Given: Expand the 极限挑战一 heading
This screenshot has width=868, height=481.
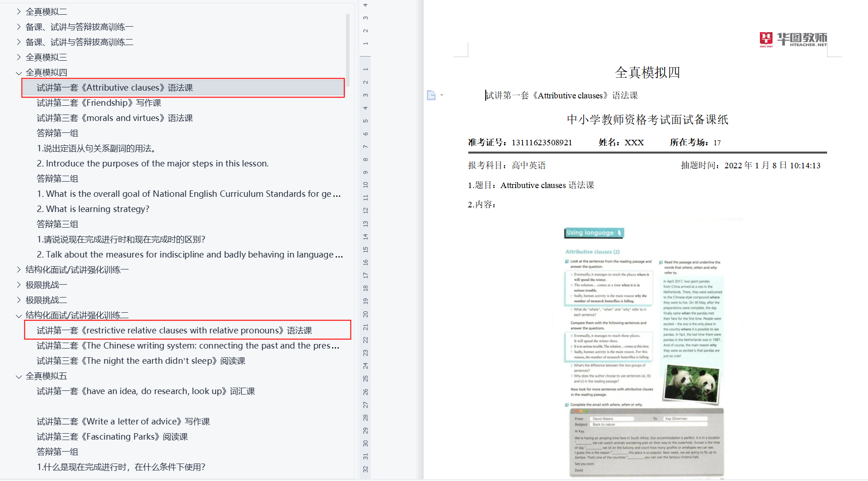Looking at the screenshot, I should [x=19, y=285].
